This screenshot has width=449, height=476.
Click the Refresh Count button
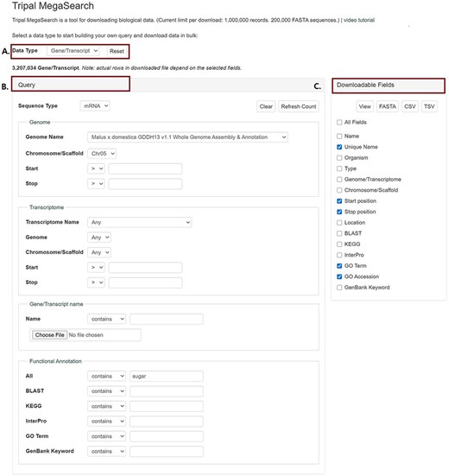coord(299,106)
